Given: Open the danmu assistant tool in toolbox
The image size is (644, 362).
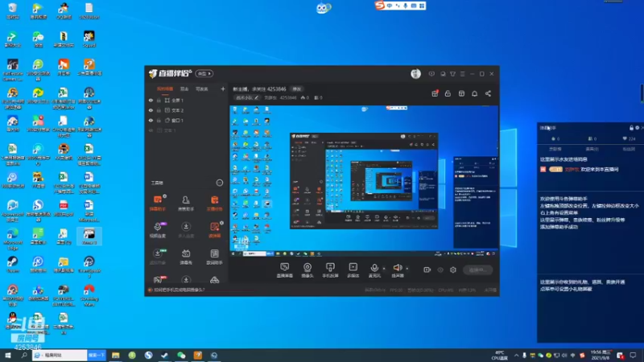Looking at the screenshot, I should coord(157,203).
